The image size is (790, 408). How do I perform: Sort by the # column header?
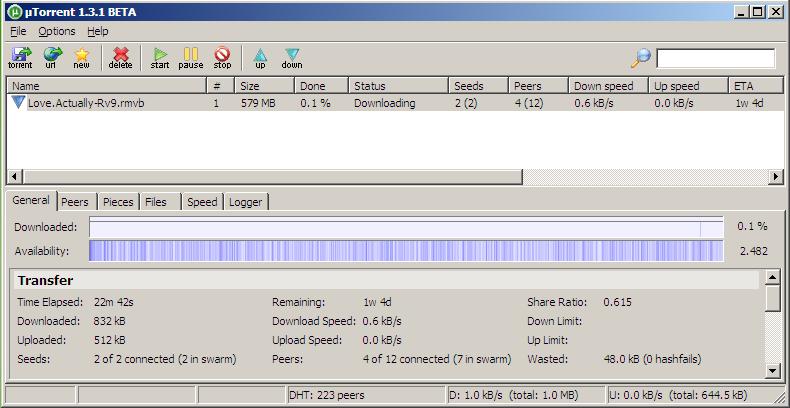221,86
